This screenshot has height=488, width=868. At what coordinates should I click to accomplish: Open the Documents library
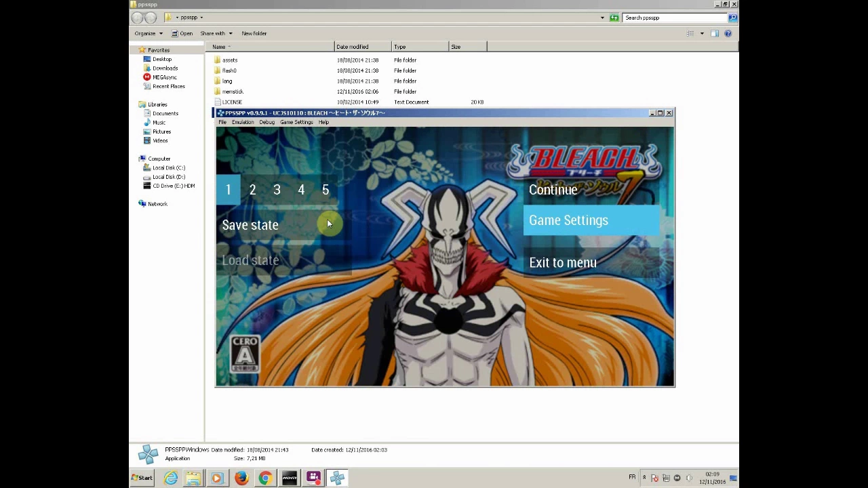click(165, 113)
